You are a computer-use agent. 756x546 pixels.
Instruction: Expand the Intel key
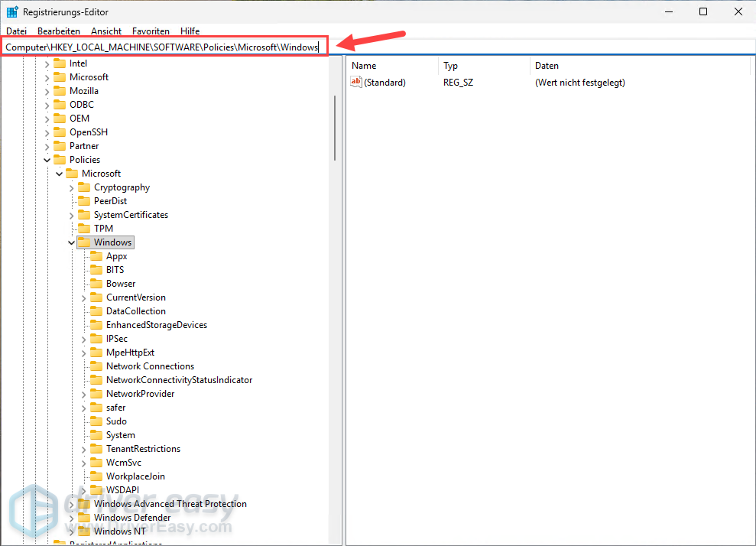(47, 63)
